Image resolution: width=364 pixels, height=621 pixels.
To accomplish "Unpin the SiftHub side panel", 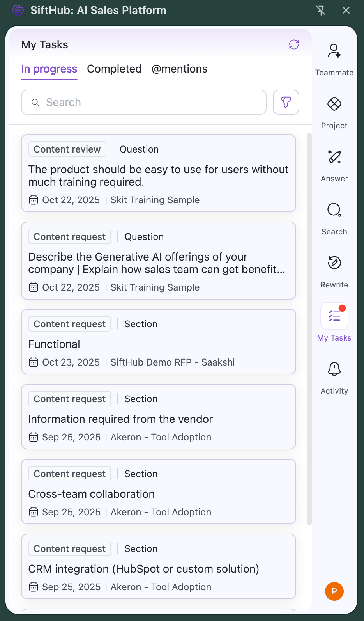I will click(x=321, y=11).
